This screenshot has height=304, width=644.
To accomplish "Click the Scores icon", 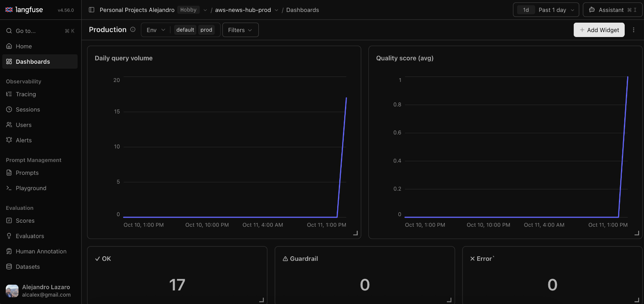I will tap(9, 220).
